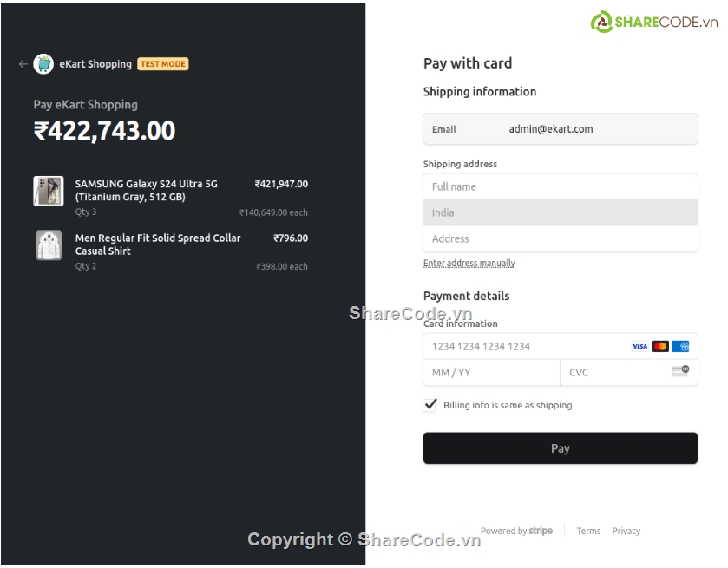Click the American Express icon
728x568 pixels.
point(680,346)
